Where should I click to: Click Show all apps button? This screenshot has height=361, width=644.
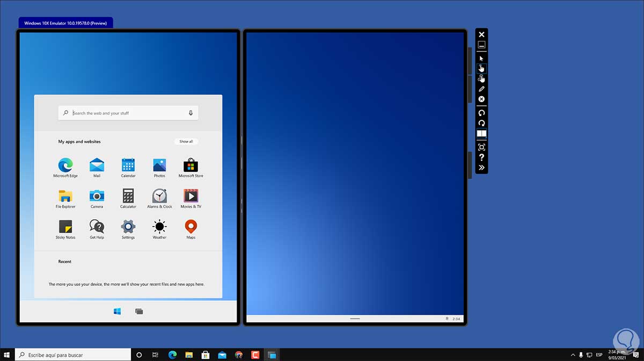pos(186,141)
